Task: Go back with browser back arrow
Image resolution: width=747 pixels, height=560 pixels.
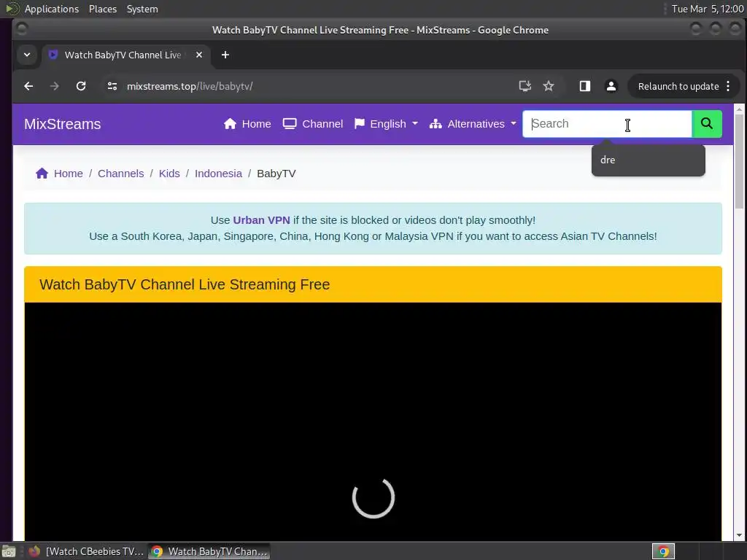Action: point(28,86)
